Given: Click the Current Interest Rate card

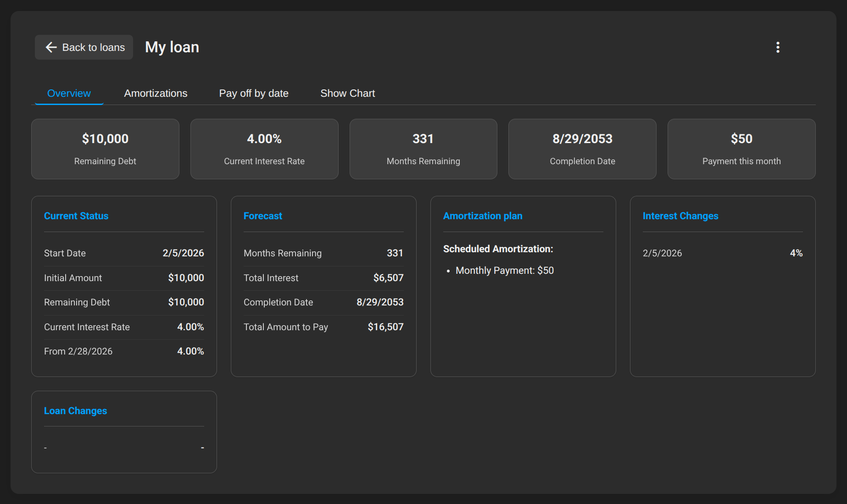Looking at the screenshot, I should point(264,149).
